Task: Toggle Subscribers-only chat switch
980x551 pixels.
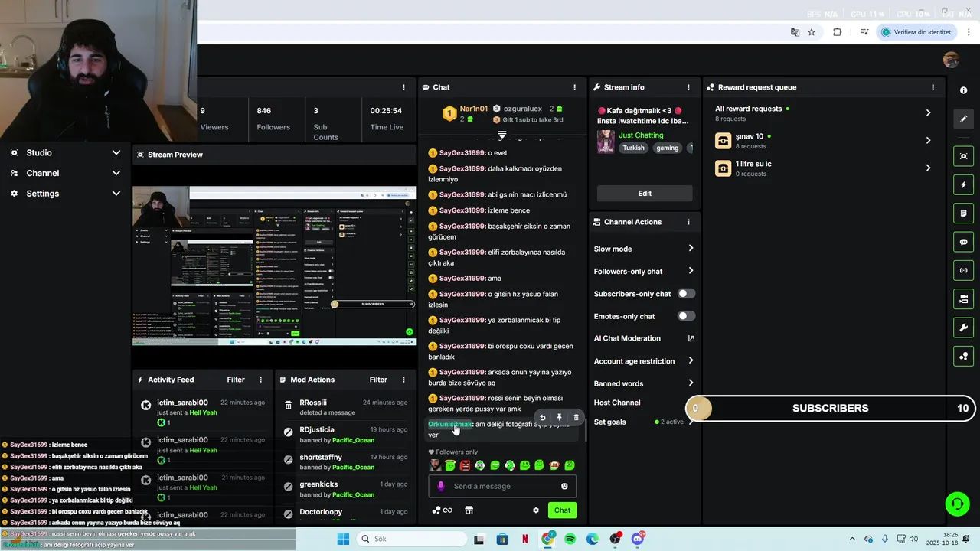Action: click(686, 294)
